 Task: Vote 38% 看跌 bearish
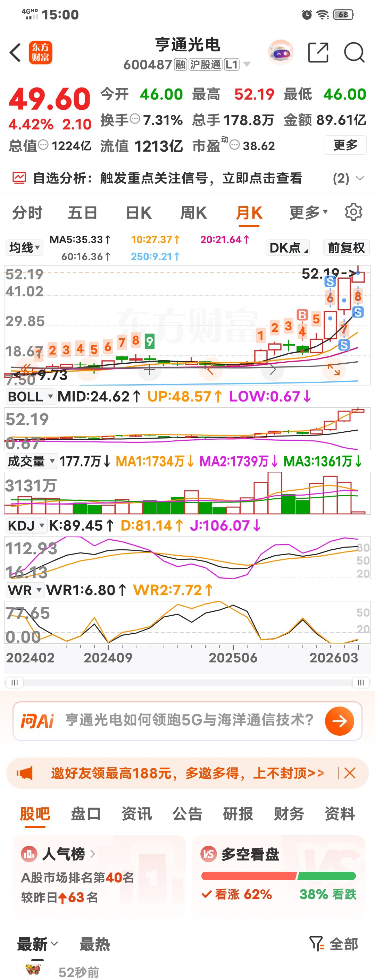(x=328, y=894)
